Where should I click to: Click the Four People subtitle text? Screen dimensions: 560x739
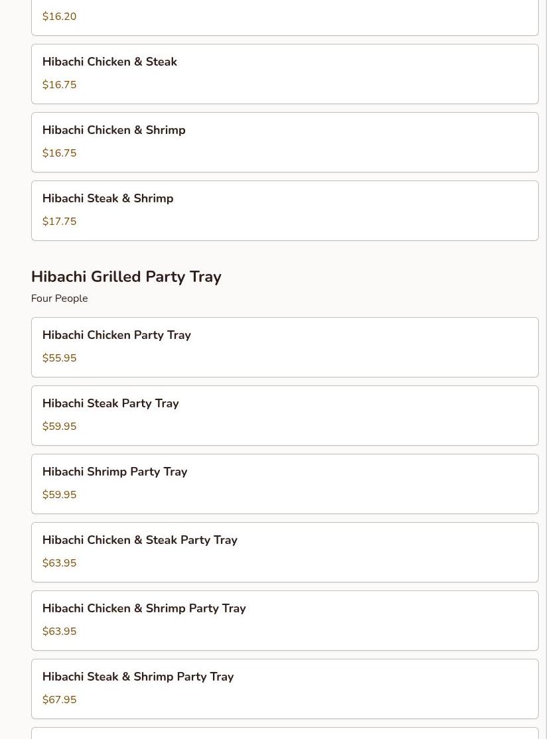click(x=59, y=299)
